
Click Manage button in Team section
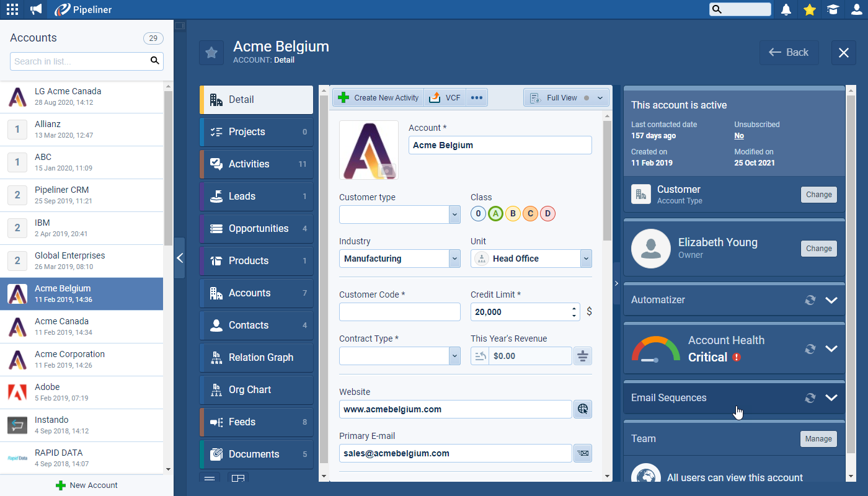tap(818, 439)
